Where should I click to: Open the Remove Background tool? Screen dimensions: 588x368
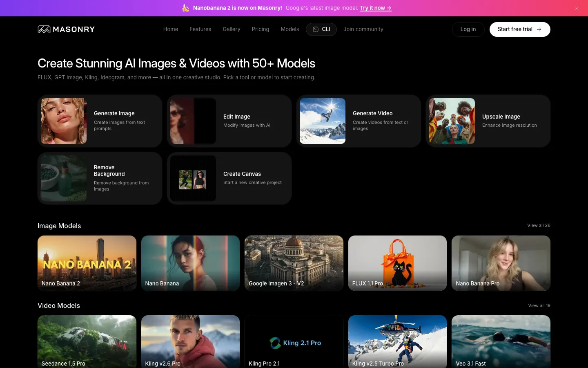pyautogui.click(x=100, y=178)
